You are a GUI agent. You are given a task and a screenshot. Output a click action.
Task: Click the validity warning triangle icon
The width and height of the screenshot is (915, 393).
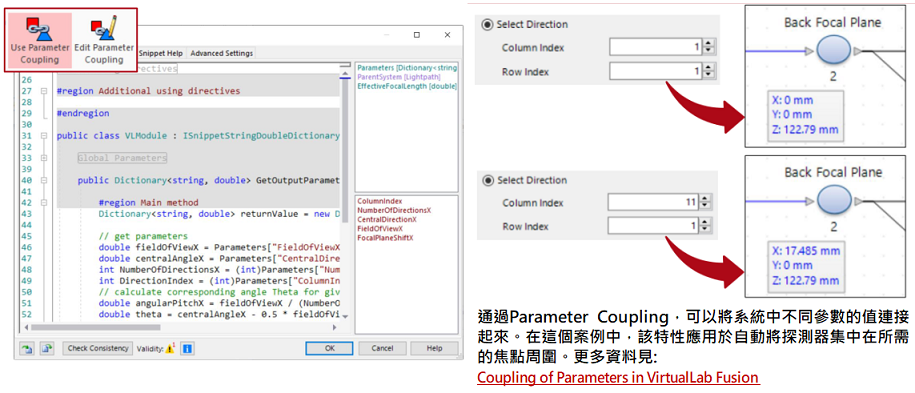pos(170,349)
